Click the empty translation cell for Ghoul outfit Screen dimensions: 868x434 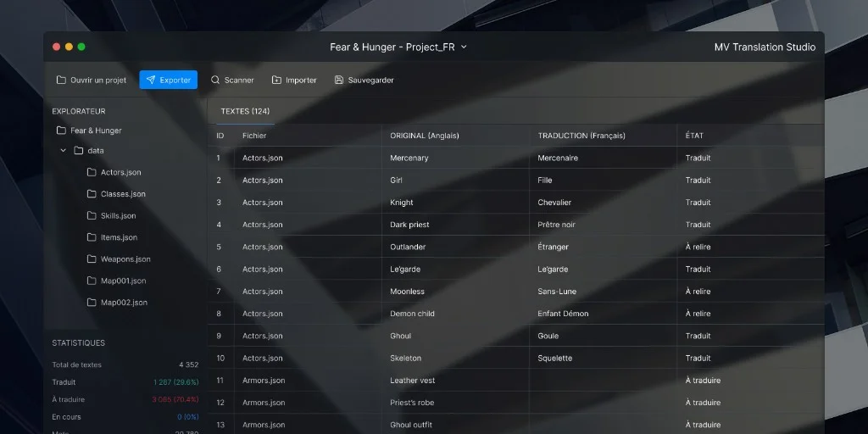pos(603,425)
